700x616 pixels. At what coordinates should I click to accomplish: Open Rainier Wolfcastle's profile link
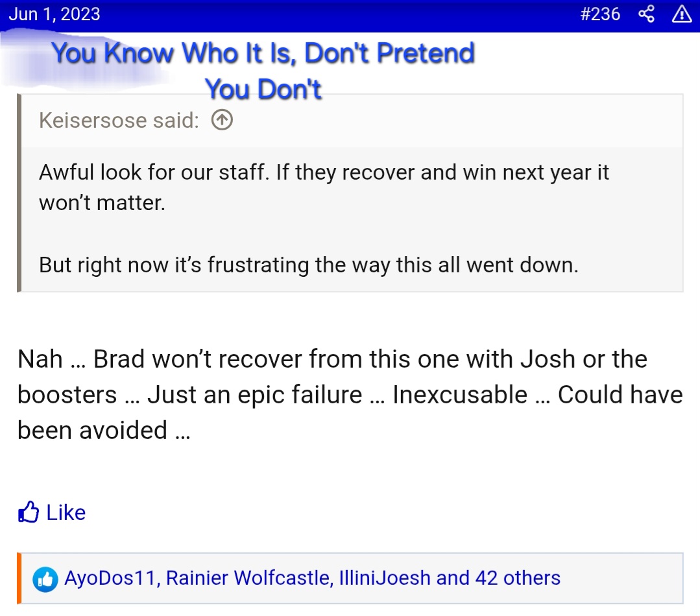tap(248, 578)
